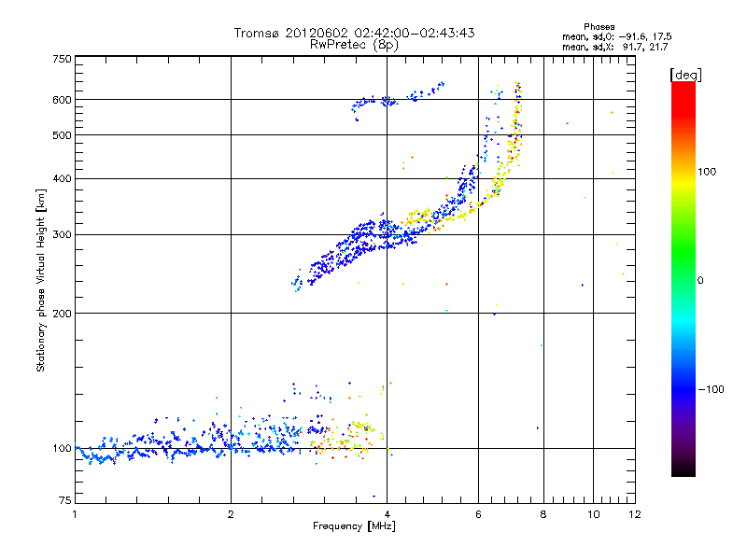Click the '0' label beside the colorbar

pyautogui.click(x=700, y=281)
